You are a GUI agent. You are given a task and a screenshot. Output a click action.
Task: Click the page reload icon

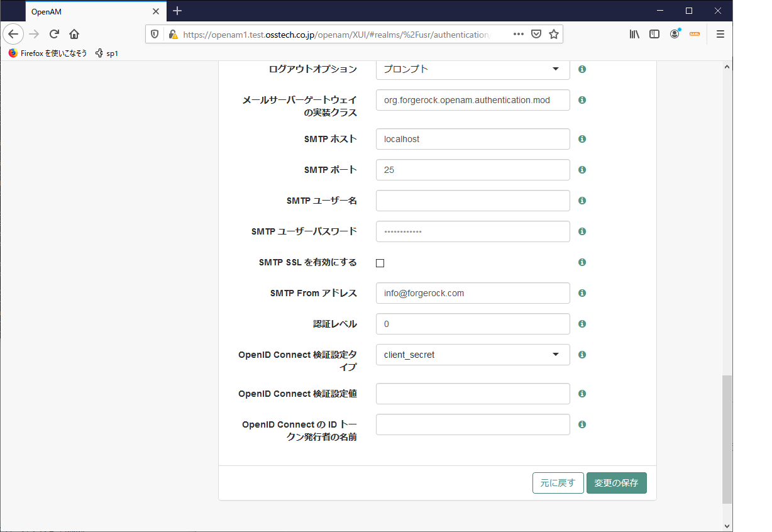(x=54, y=34)
